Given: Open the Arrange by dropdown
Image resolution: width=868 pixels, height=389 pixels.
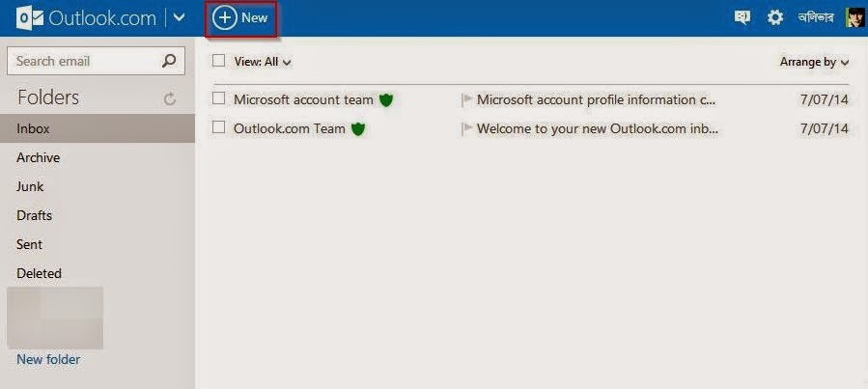Looking at the screenshot, I should pos(814,62).
